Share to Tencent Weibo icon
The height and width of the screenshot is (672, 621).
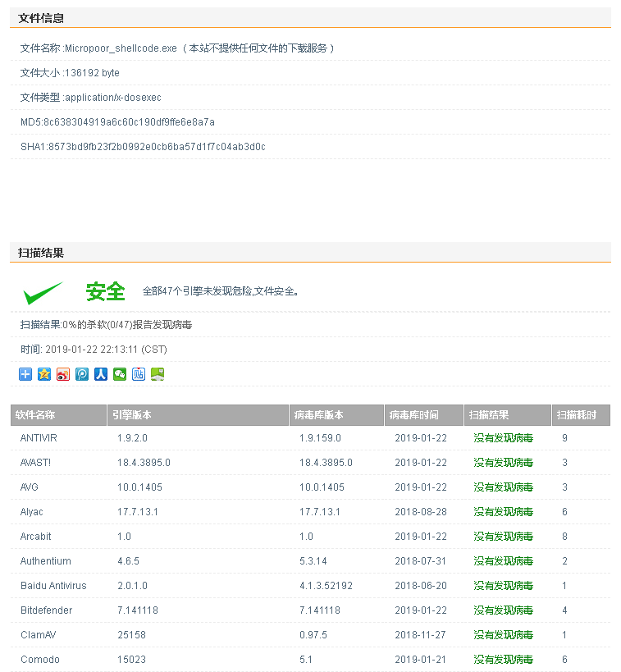coord(82,374)
